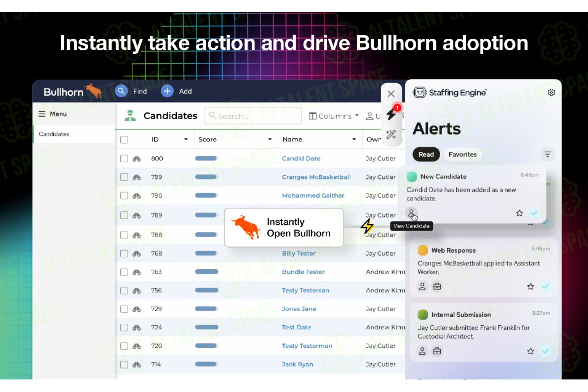Select the Favorites alerts tab

[463, 154]
